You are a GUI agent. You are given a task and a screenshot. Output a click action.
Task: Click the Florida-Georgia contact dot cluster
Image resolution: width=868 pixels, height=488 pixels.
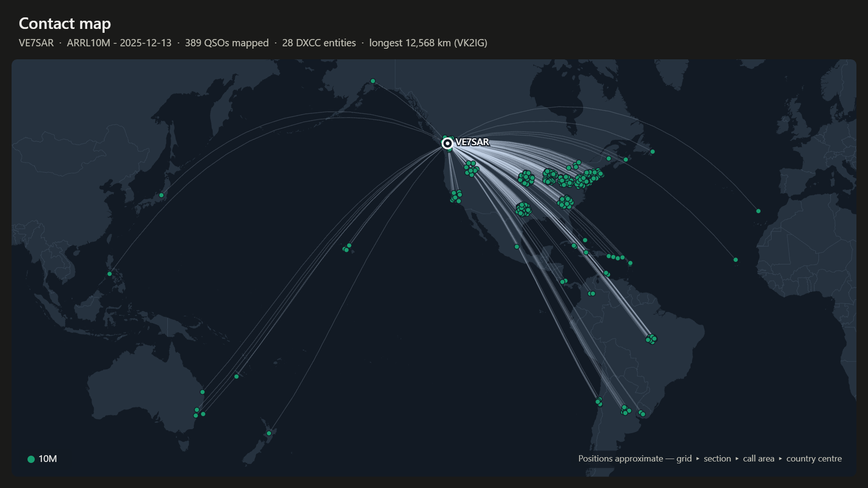566,202
